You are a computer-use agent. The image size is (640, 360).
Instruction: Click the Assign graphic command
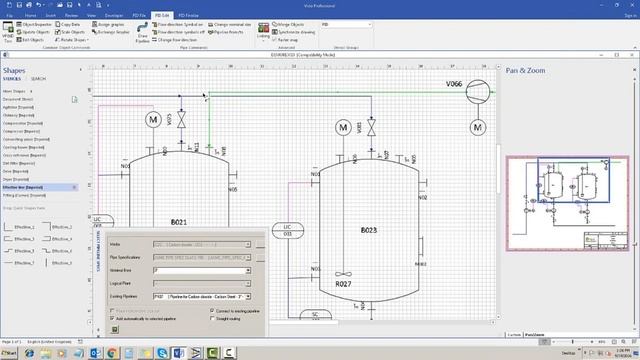[x=108, y=24]
